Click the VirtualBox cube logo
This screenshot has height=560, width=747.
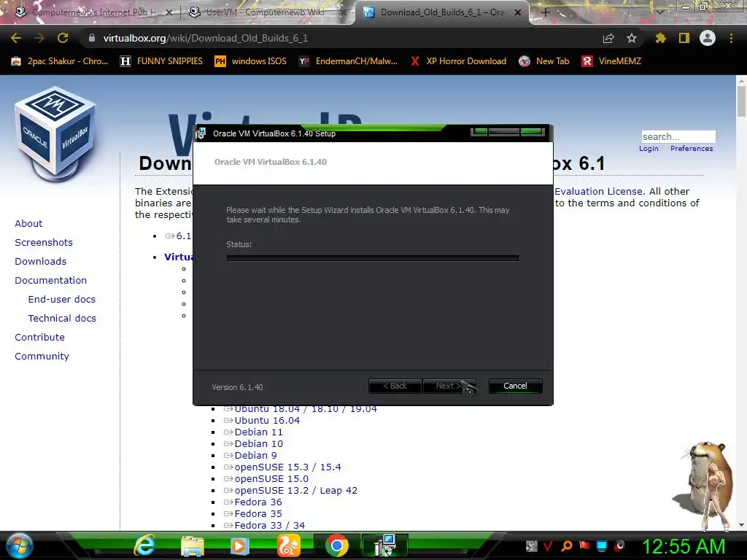pyautogui.click(x=55, y=134)
